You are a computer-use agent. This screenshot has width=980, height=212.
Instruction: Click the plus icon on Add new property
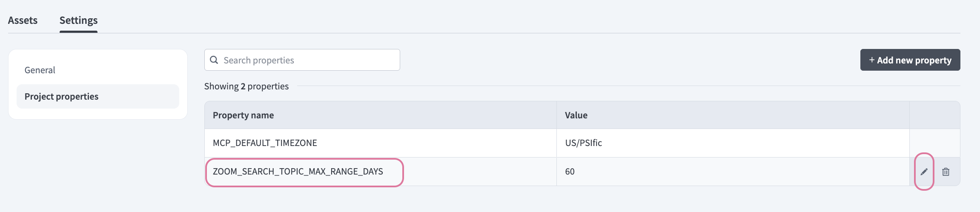click(x=872, y=60)
